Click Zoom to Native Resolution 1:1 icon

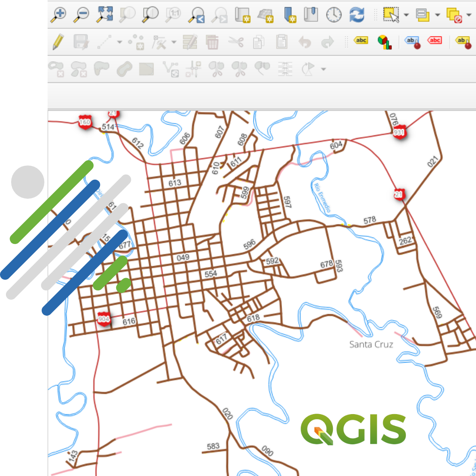tap(173, 14)
